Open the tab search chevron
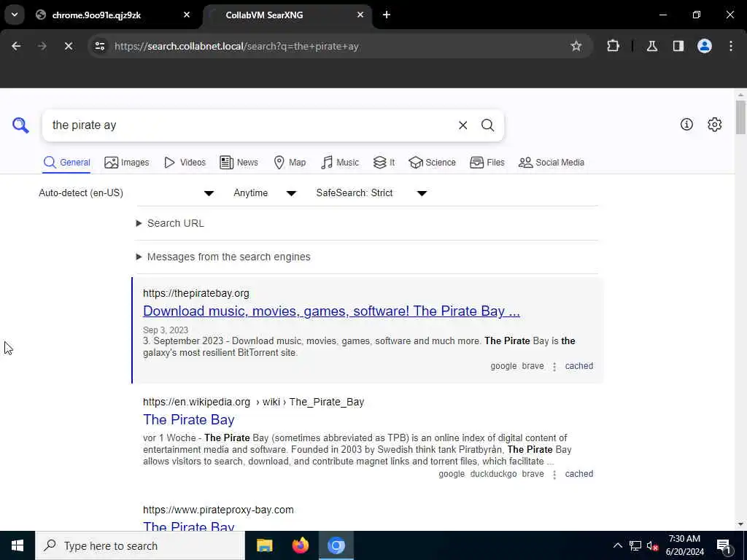This screenshot has width=747, height=560. 15,15
